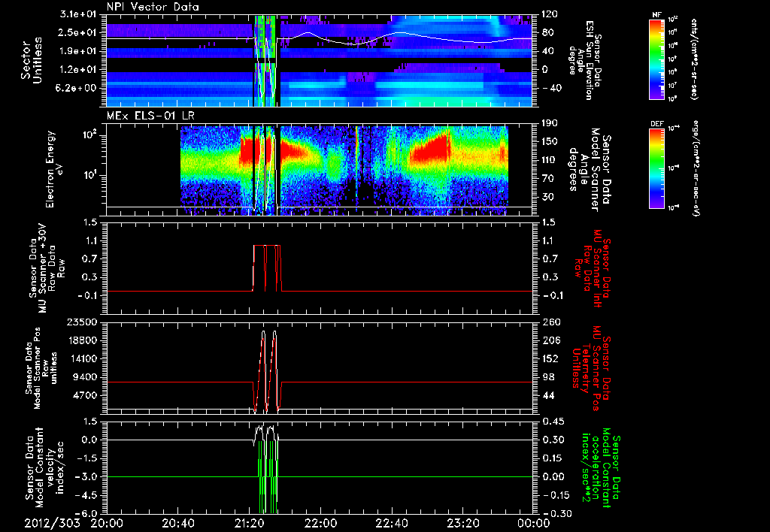Screen dimensions: 770x532
Task: Click the '0.45' acceleration tick label
Action: pos(553,421)
